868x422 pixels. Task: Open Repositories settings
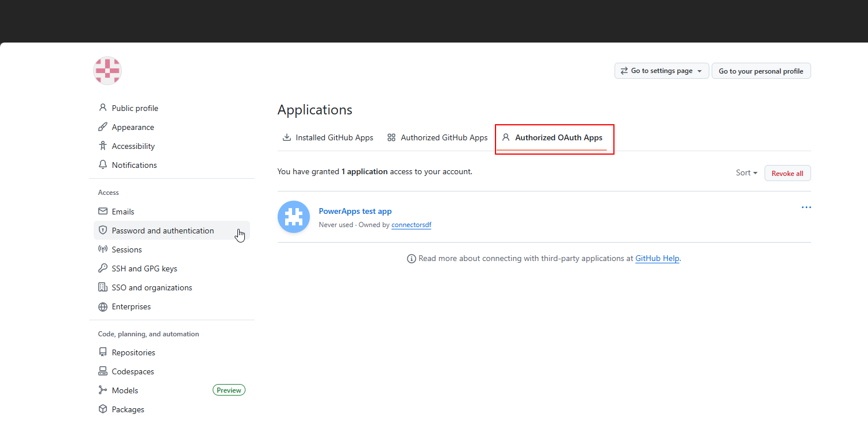(172, 352)
